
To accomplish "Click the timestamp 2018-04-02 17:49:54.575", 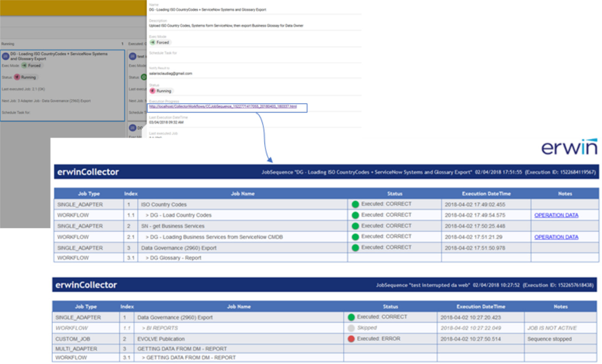I will pyautogui.click(x=474, y=215).
